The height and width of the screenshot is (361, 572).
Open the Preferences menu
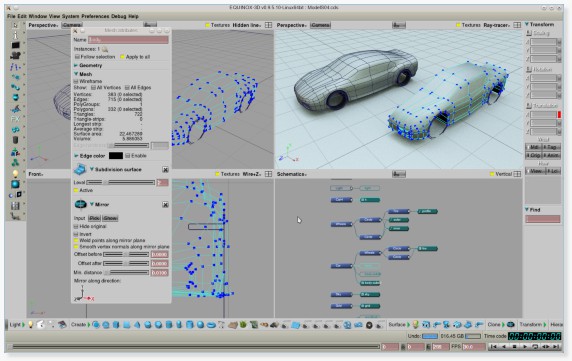coord(95,16)
